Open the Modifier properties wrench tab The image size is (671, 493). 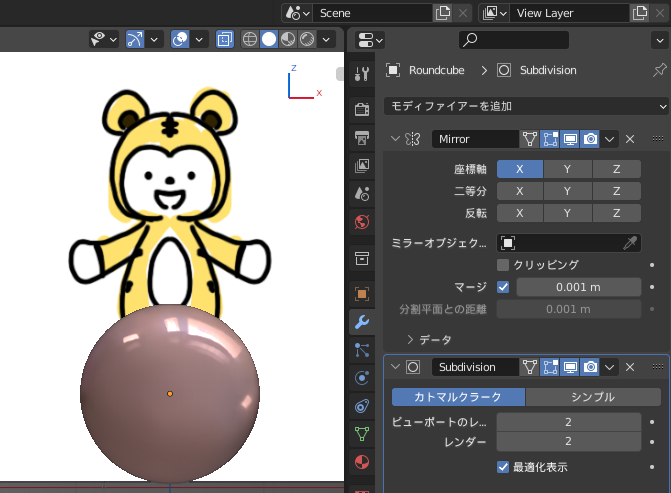(361, 322)
